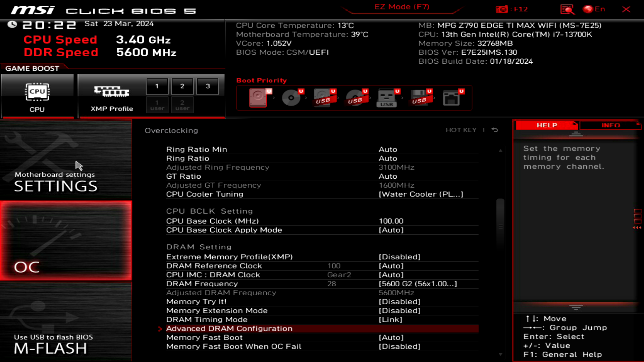This screenshot has width=644, height=362.
Task: Click the BIOS Ver E7E25IMS.130 text
Action: [x=468, y=52]
